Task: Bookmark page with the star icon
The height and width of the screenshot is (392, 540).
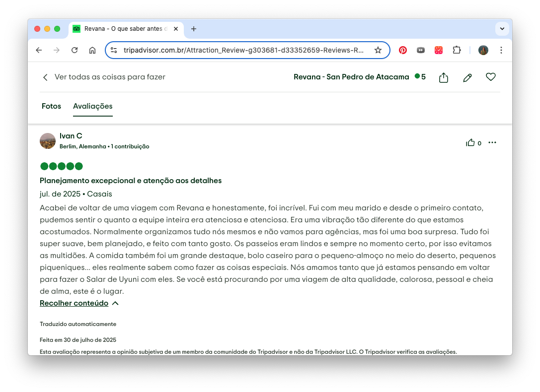Action: click(x=378, y=50)
